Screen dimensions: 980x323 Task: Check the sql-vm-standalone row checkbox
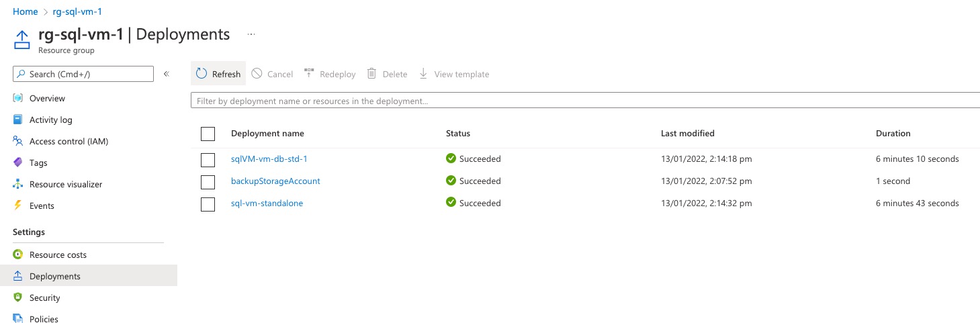coord(208,204)
